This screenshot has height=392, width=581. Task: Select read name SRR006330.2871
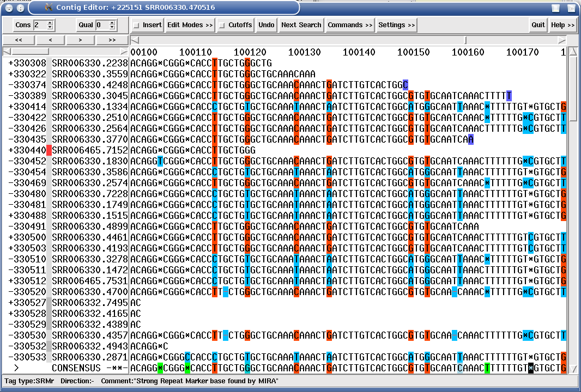(x=90, y=357)
